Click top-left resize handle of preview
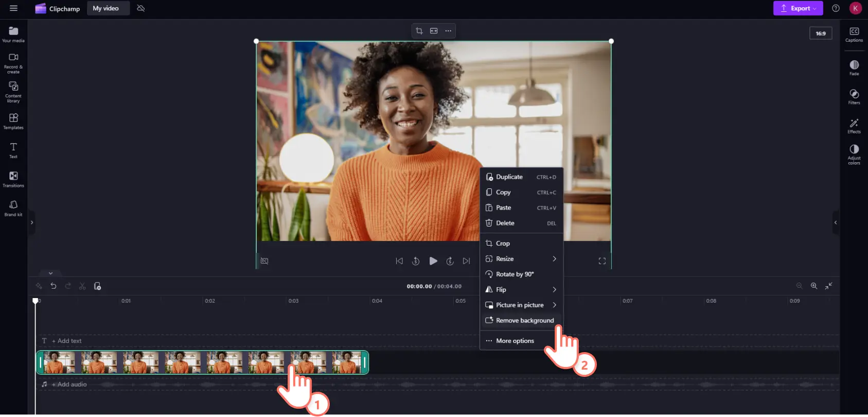 (x=256, y=41)
